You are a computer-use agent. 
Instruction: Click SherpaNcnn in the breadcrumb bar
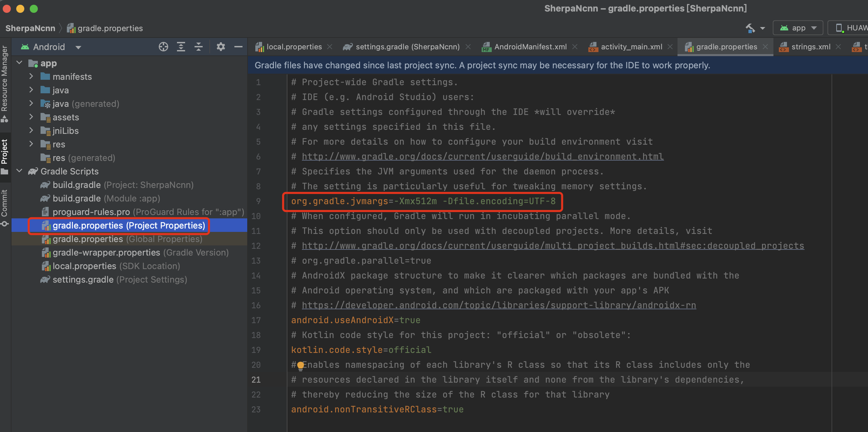click(30, 28)
